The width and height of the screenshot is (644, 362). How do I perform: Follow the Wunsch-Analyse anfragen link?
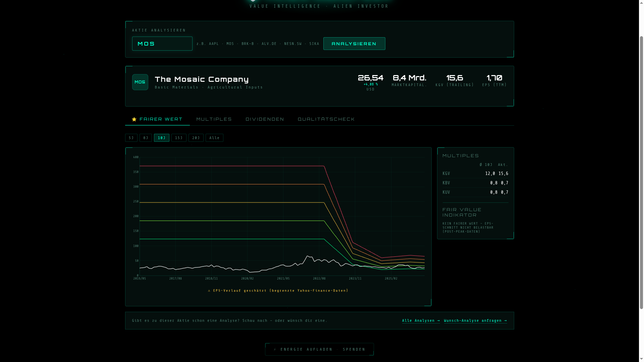475,320
